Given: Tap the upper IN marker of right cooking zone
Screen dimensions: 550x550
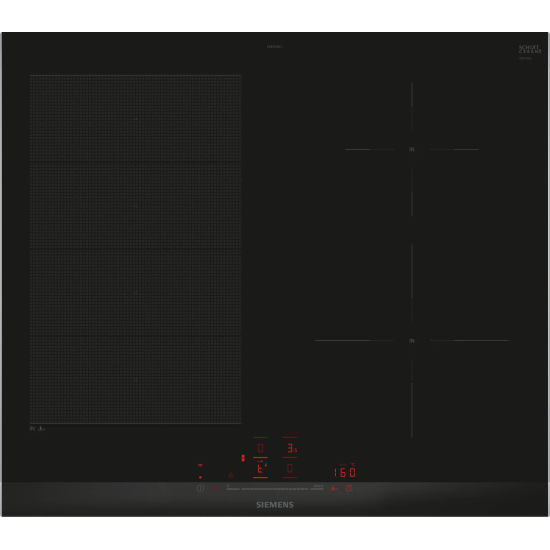Looking at the screenshot, I should (x=412, y=149).
